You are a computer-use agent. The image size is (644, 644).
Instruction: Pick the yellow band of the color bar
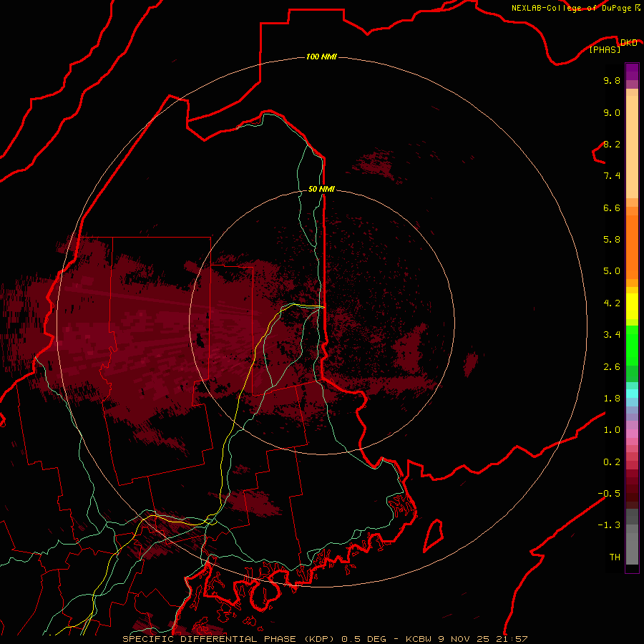632,306
